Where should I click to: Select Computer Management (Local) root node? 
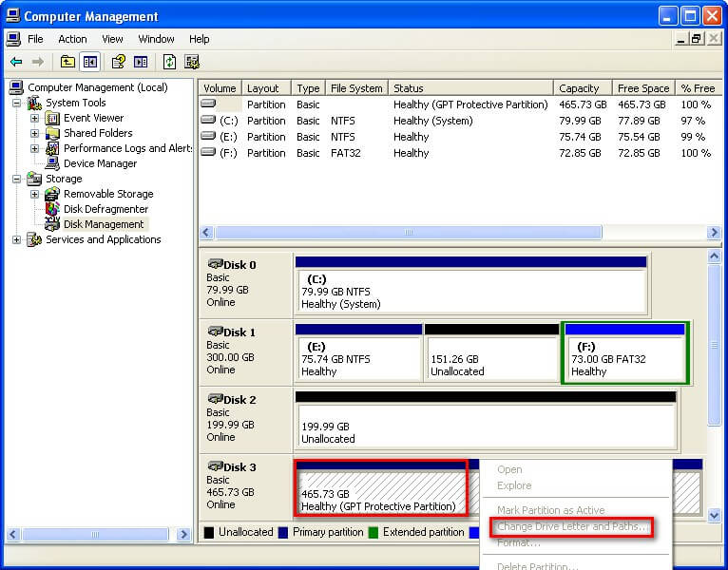[98, 87]
